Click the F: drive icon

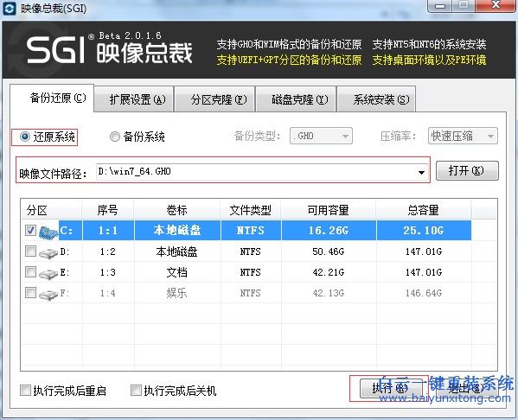point(48,294)
